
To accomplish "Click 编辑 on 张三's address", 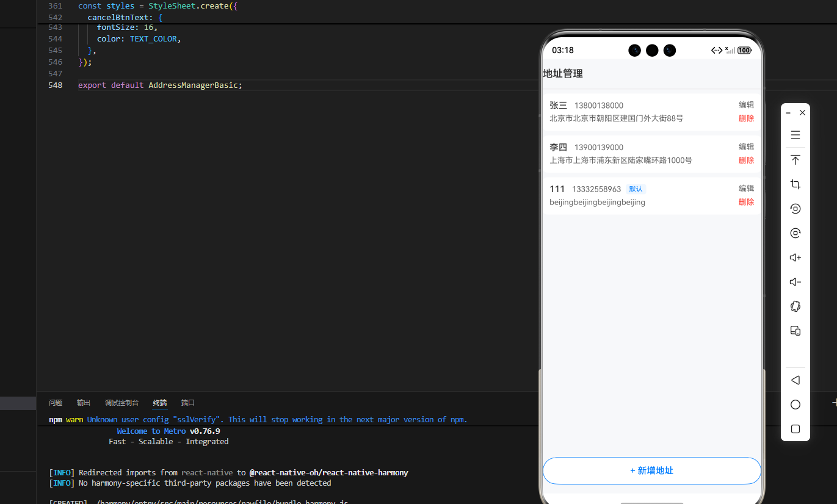I will [x=746, y=104].
